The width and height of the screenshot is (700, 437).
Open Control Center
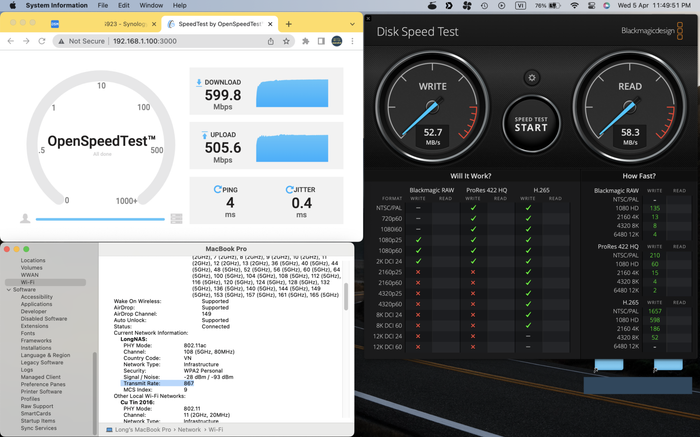[x=591, y=5]
